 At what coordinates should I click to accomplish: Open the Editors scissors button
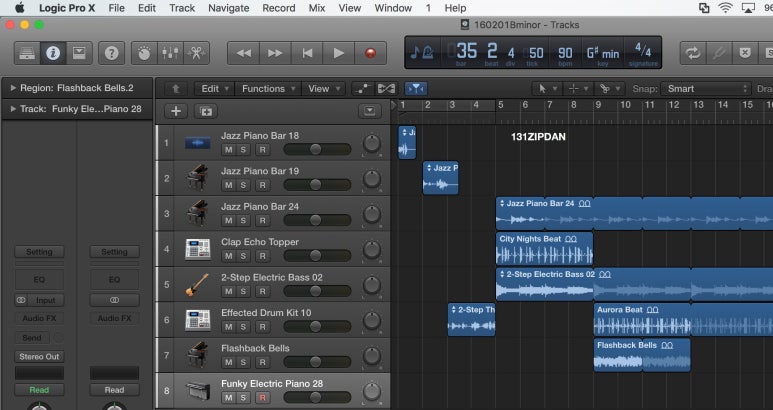[196, 53]
